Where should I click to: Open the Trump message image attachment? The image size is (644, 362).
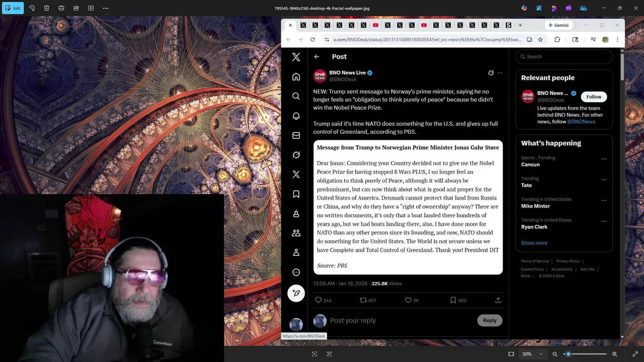[408, 207]
